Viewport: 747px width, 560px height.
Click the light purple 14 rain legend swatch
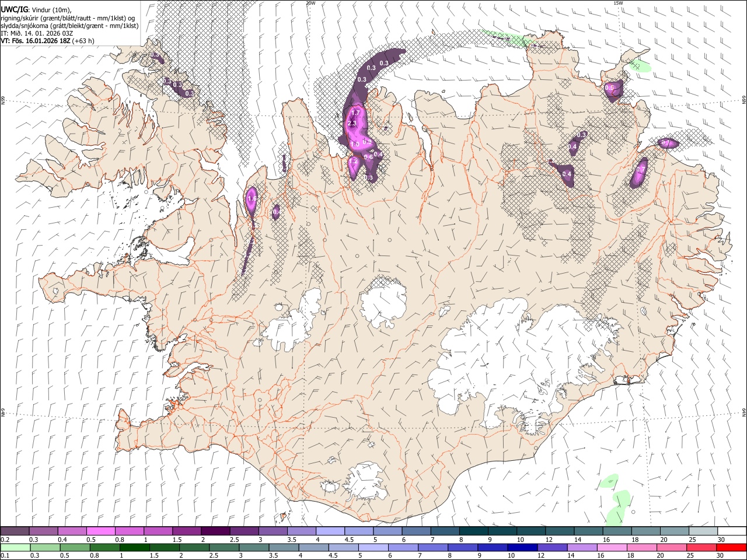582,547
